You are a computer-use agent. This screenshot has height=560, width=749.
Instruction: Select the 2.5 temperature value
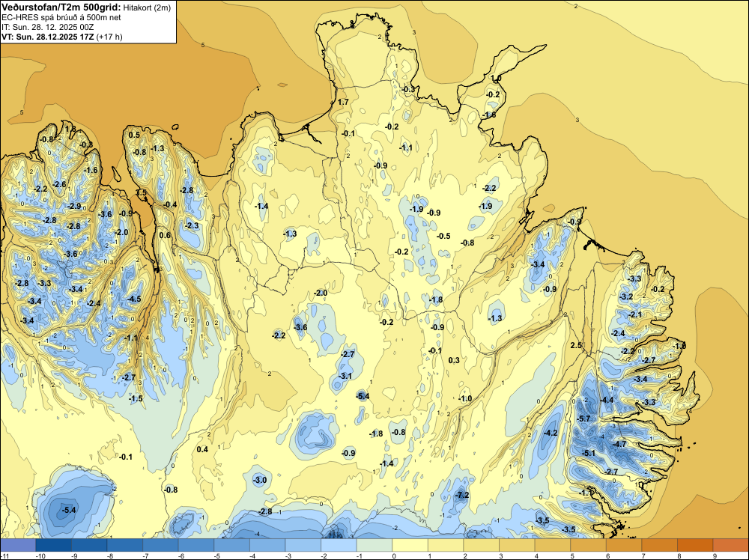coord(576,345)
